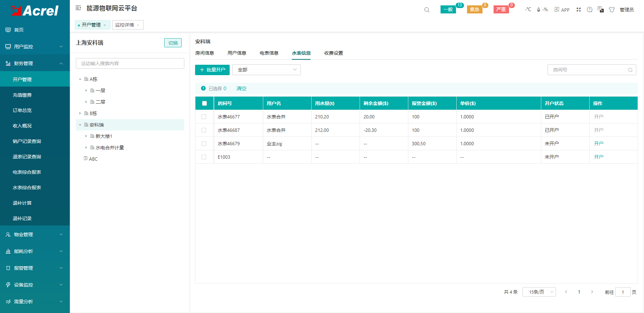Expand the B栋 tree node
Screen dimensions: 644x313
coord(80,113)
